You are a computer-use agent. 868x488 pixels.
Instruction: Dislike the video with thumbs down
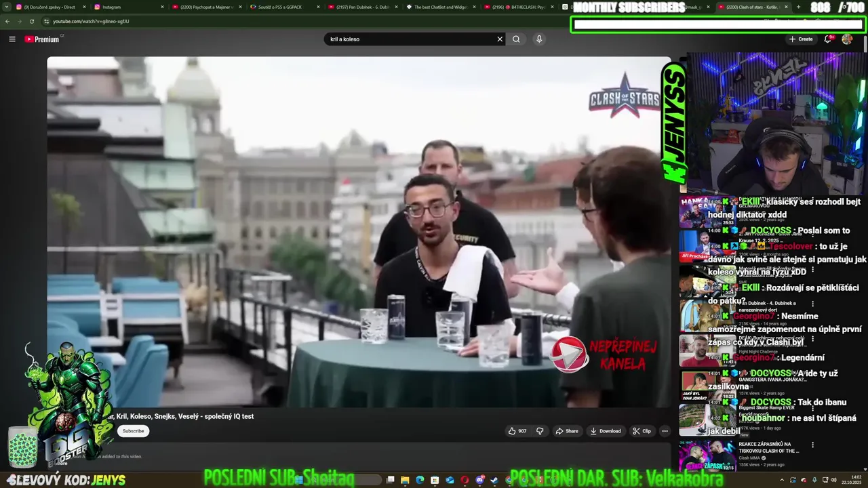[x=540, y=431]
